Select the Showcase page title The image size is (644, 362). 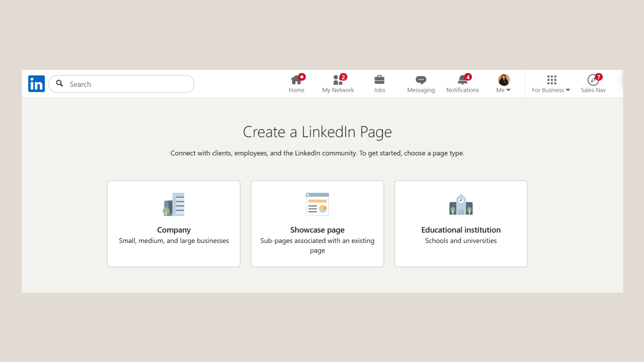[x=317, y=230]
